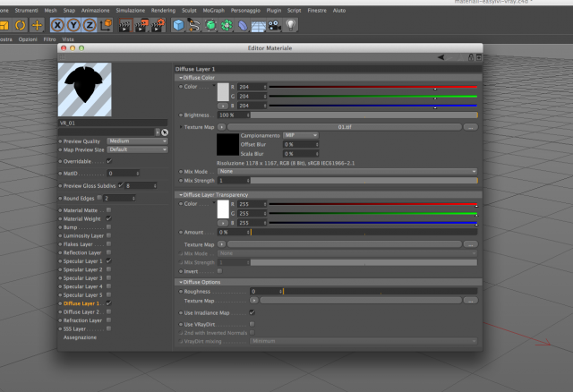Click the camera object toolbar icon

pyautogui.click(x=274, y=25)
